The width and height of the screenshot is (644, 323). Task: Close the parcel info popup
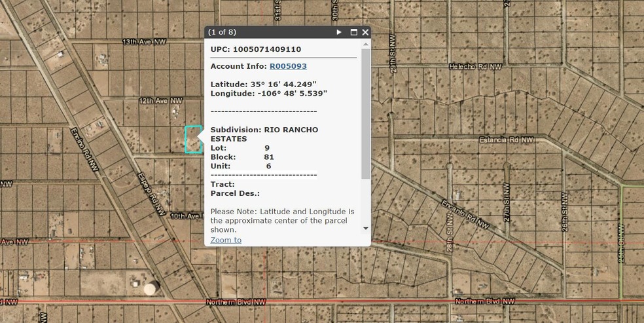(x=365, y=32)
